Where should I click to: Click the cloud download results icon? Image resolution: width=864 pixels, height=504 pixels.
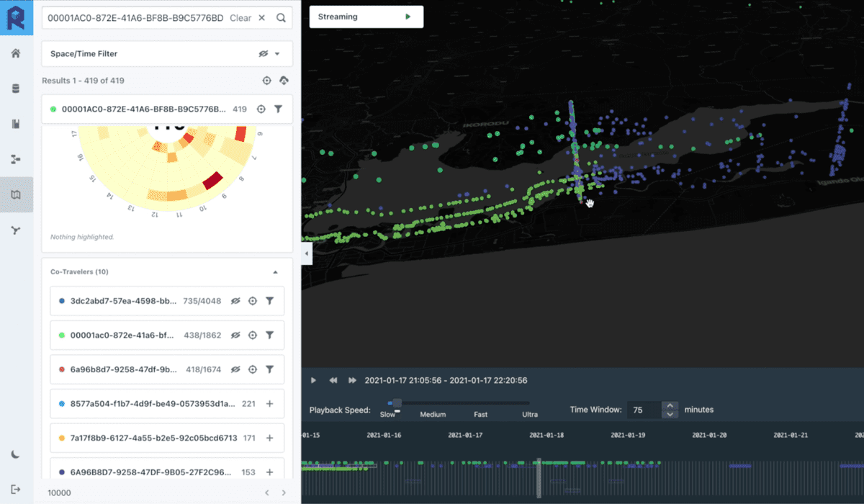[282, 81]
